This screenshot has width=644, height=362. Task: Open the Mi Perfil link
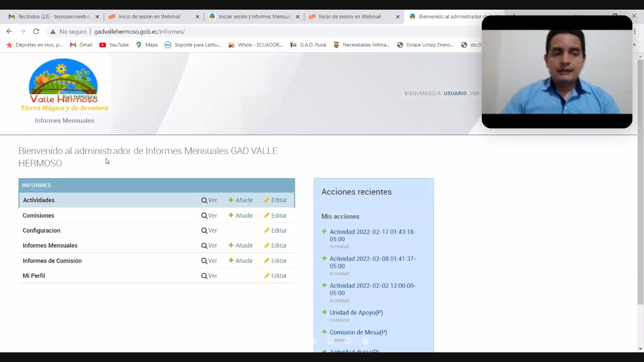click(x=34, y=276)
